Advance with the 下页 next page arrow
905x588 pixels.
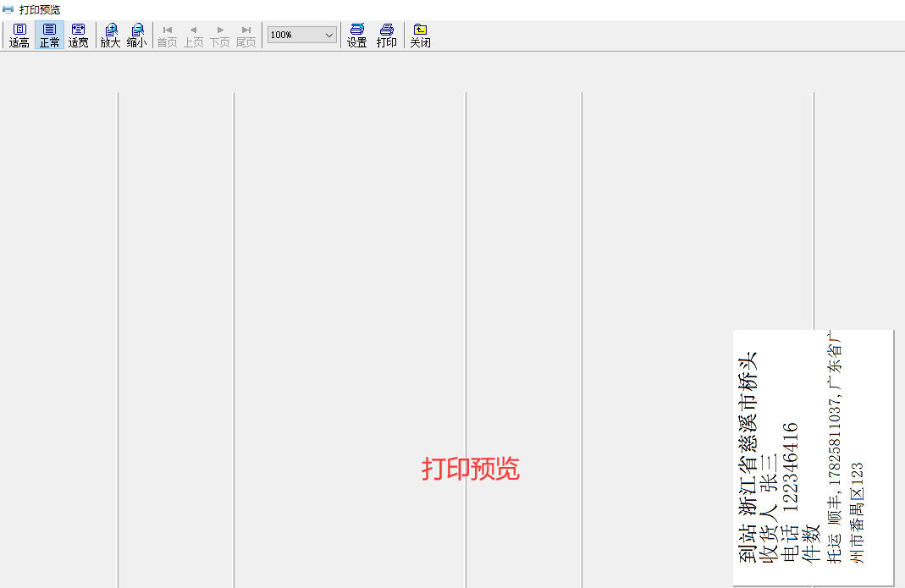tap(220, 36)
